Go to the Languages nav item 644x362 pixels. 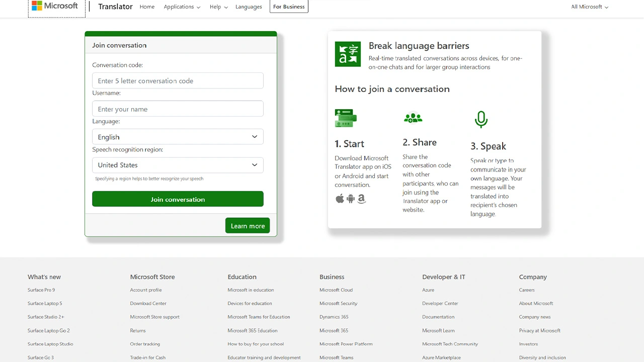pyautogui.click(x=249, y=7)
